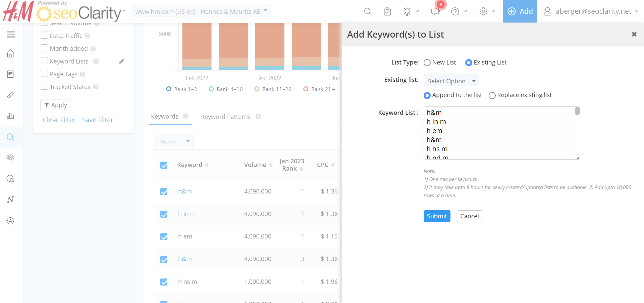Choose Replace existing list option
Viewport: 644px width, 303px height.
click(x=492, y=96)
